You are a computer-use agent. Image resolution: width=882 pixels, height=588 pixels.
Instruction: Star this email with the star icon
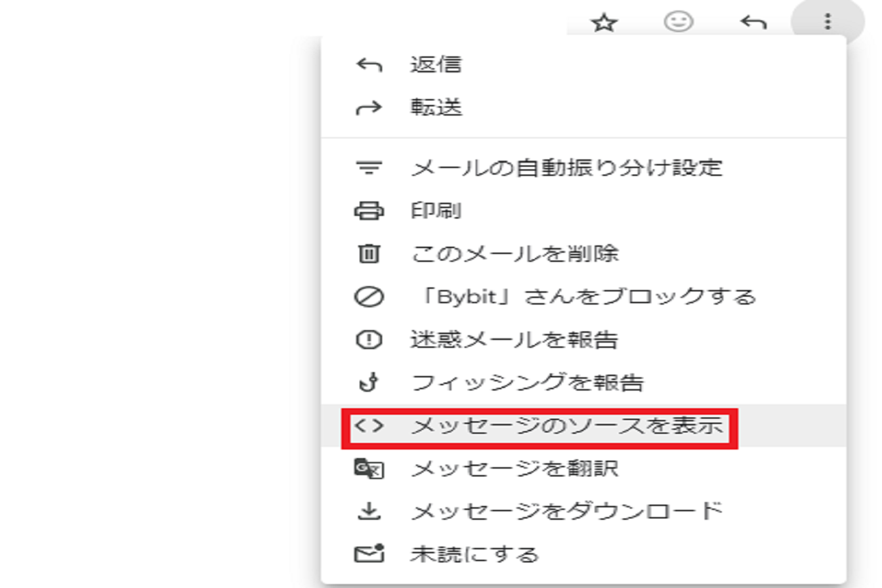click(604, 23)
